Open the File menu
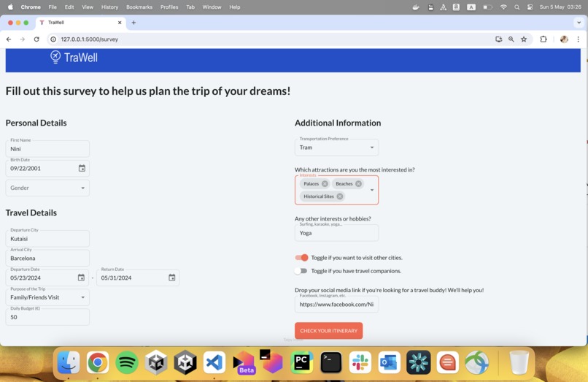 53,7
